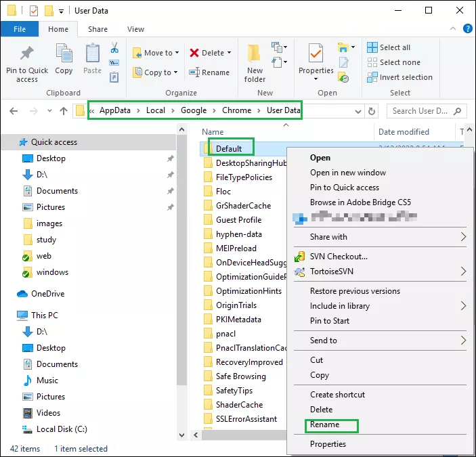Open the Recent locations dropdown arrow
The height and width of the screenshot is (457, 476).
click(x=50, y=111)
